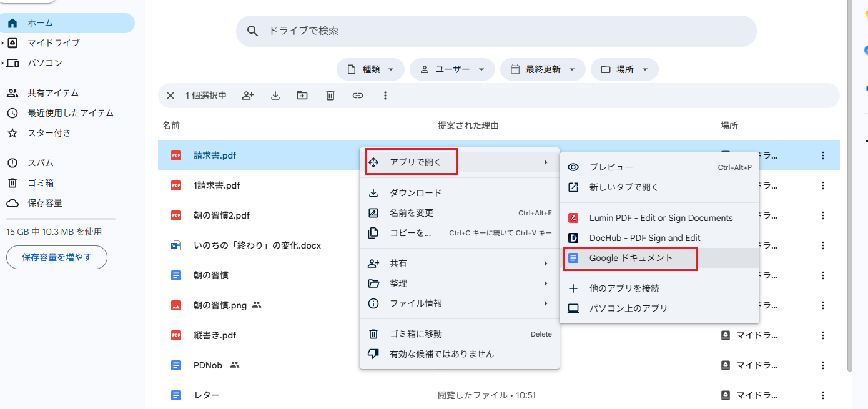Click the 閲覧したファイル • 10:51 text
Viewport: 868px width, 409px height.
(x=486, y=395)
